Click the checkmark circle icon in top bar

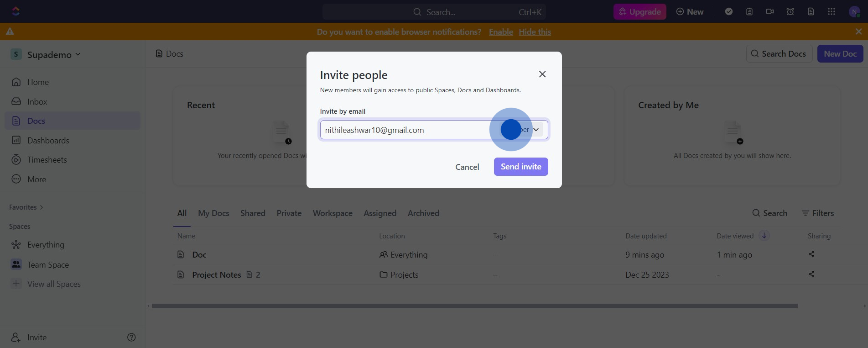729,12
